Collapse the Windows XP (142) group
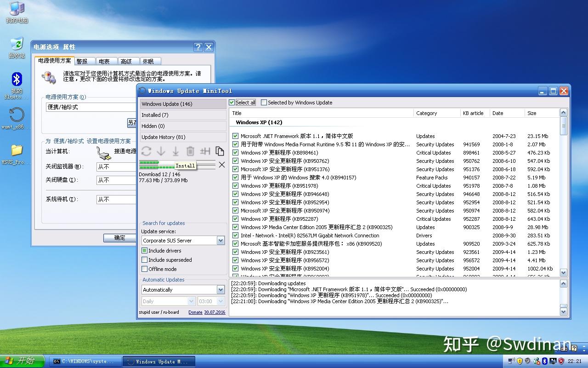 point(259,122)
